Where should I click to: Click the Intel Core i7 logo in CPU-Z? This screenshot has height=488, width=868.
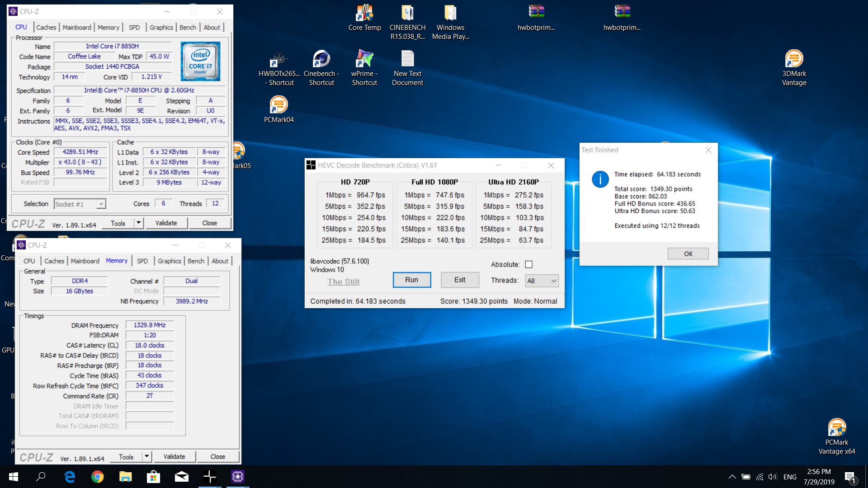click(200, 61)
